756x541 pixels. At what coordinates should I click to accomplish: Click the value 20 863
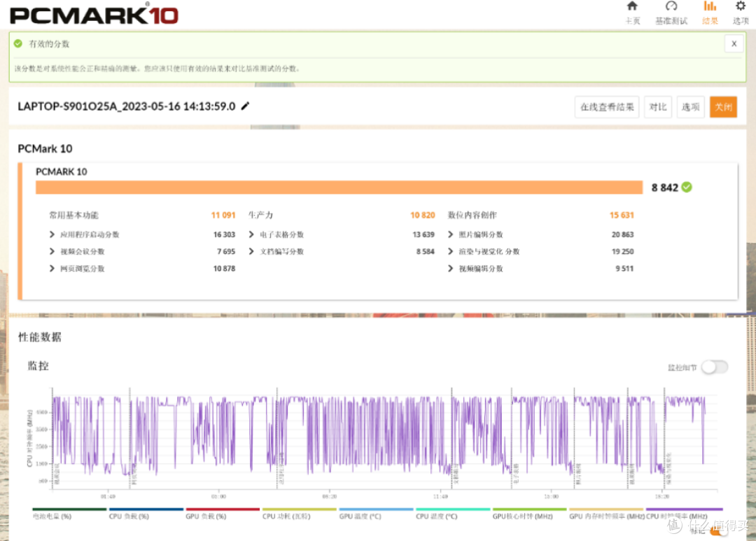click(622, 235)
